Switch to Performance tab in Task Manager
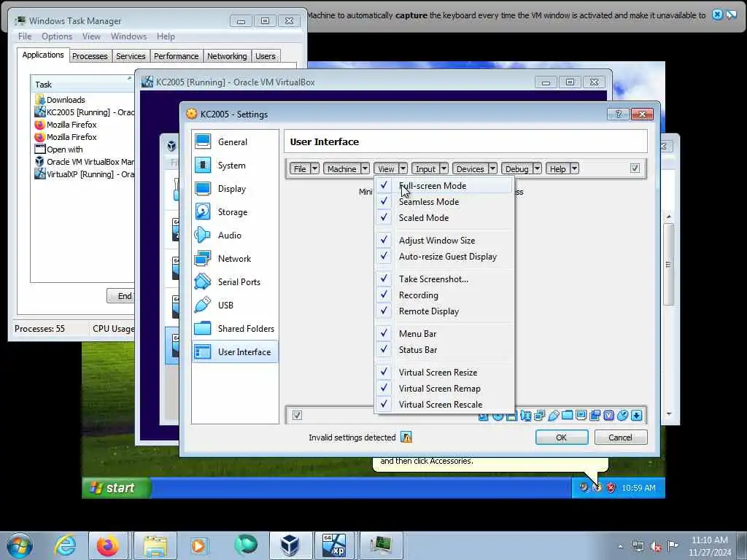 tap(176, 56)
